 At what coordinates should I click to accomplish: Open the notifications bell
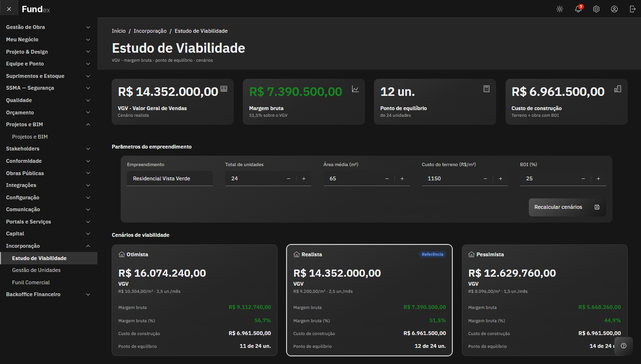point(578,9)
